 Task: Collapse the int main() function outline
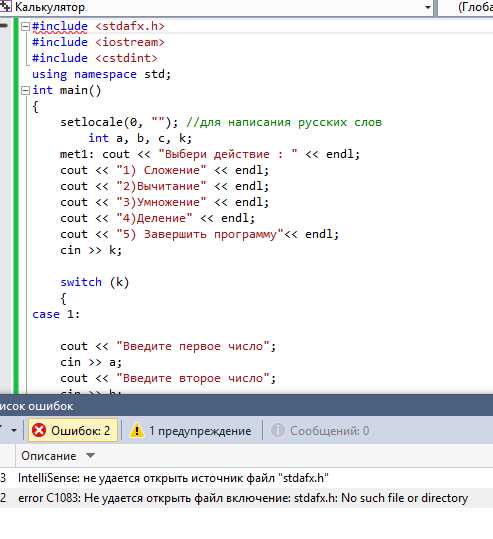[x=25, y=91]
